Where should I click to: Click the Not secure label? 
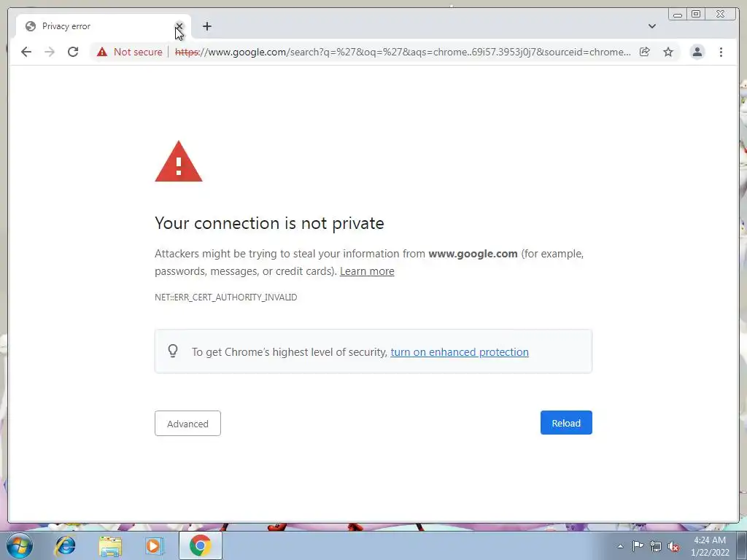(138, 52)
